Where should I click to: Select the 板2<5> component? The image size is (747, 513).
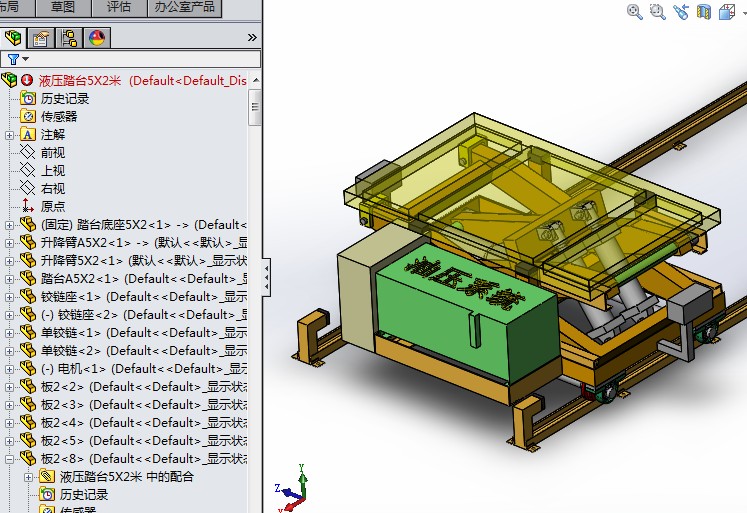144,441
